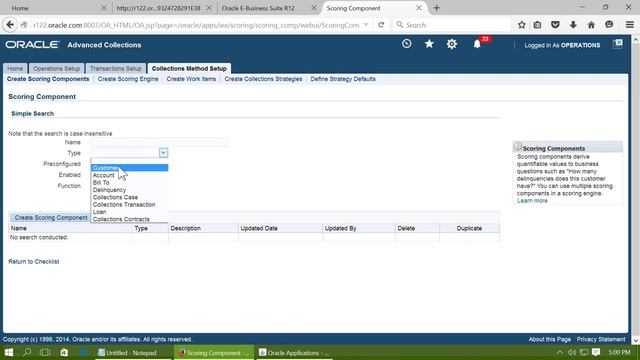Open About this Page link
Viewport: 640px width, 360px height.
(x=549, y=340)
